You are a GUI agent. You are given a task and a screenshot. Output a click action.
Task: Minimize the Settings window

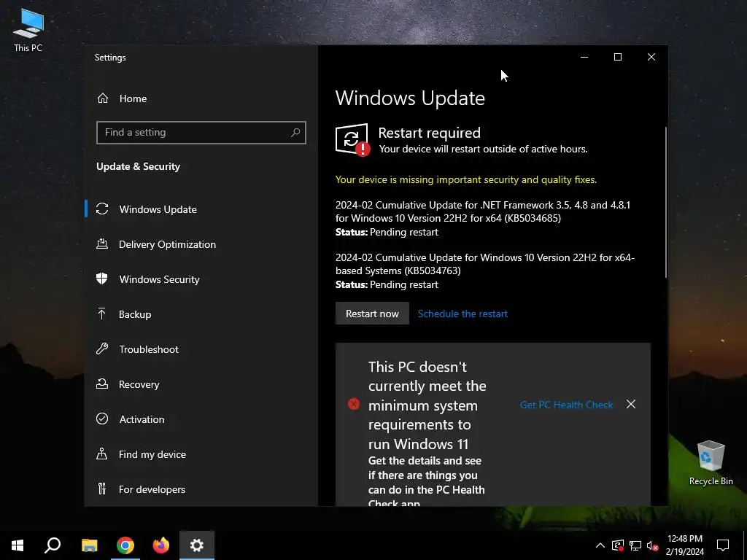tap(584, 57)
